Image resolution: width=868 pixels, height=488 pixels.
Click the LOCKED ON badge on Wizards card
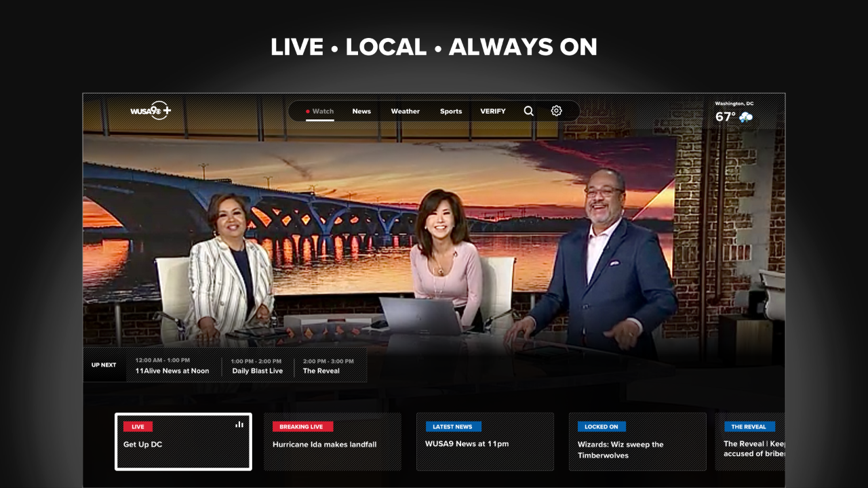coord(601,426)
